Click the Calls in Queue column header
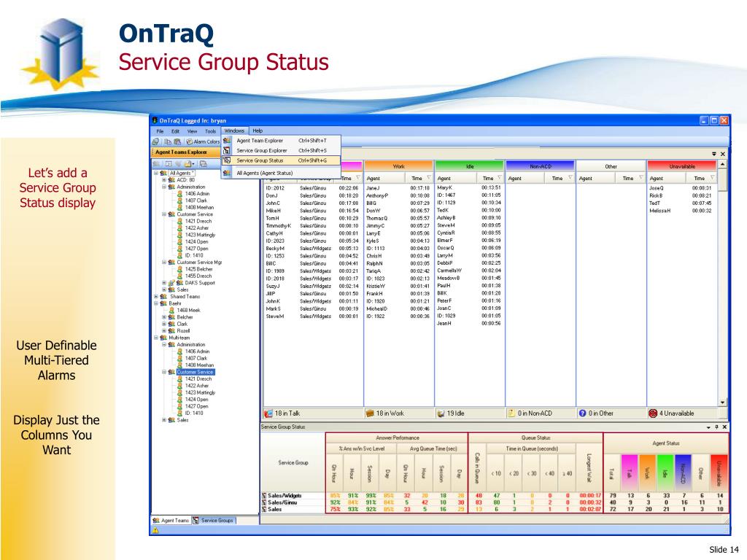The height and width of the screenshot is (560, 747). point(477,467)
